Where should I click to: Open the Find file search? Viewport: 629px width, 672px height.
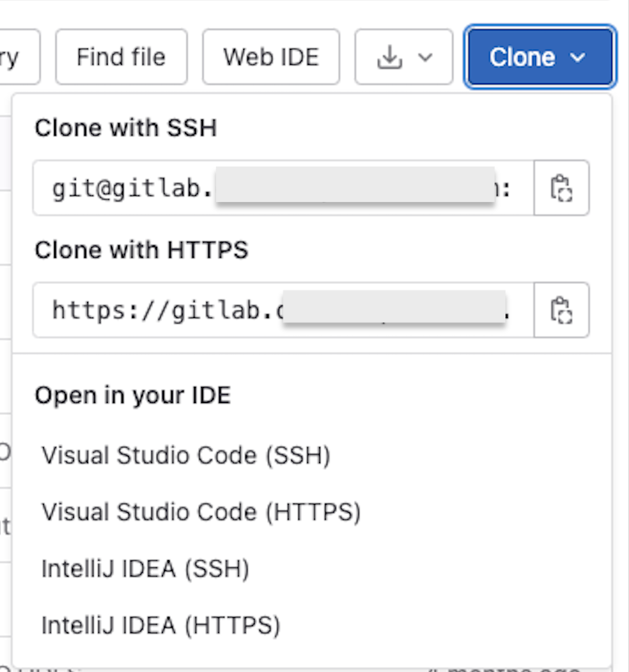(x=121, y=57)
